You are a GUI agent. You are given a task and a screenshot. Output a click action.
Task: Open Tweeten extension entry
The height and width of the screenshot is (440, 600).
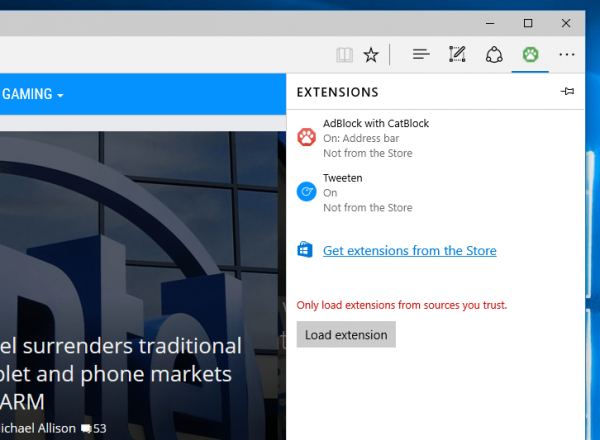pyautogui.click(x=435, y=192)
